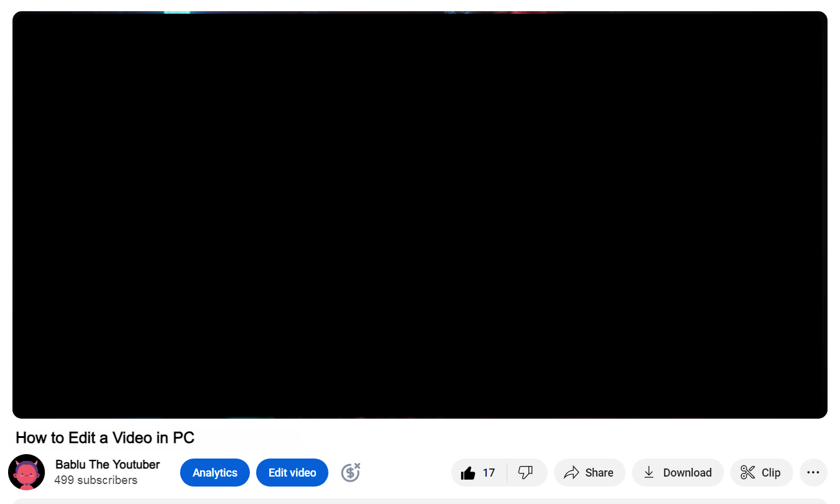Click the title How to Edit a Video in PC
Image resolution: width=840 pixels, height=504 pixels.
[105, 438]
